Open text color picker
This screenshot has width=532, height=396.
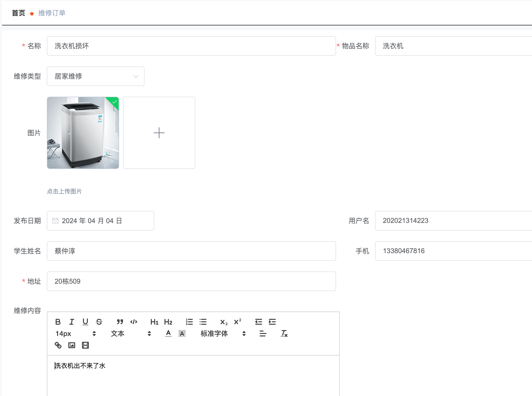point(168,333)
